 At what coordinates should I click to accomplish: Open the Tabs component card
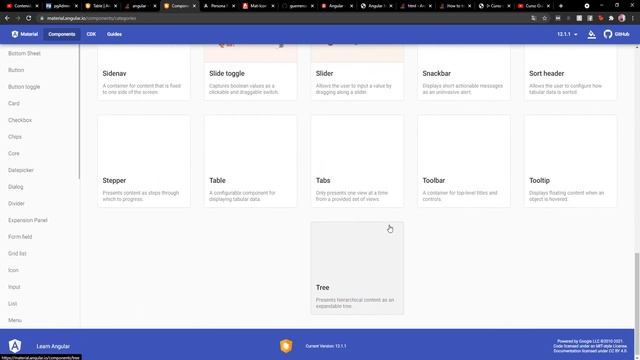357,161
